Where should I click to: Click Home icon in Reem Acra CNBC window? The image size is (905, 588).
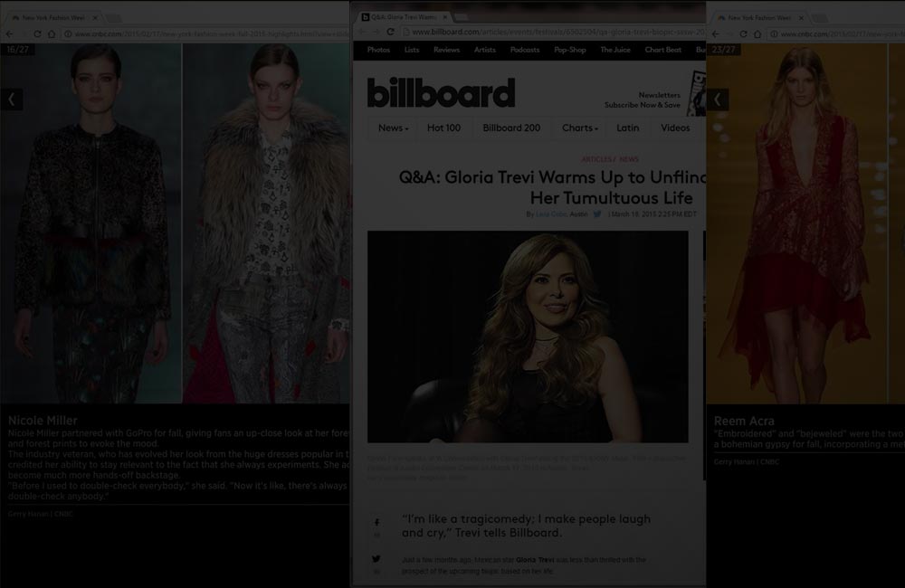click(x=757, y=34)
